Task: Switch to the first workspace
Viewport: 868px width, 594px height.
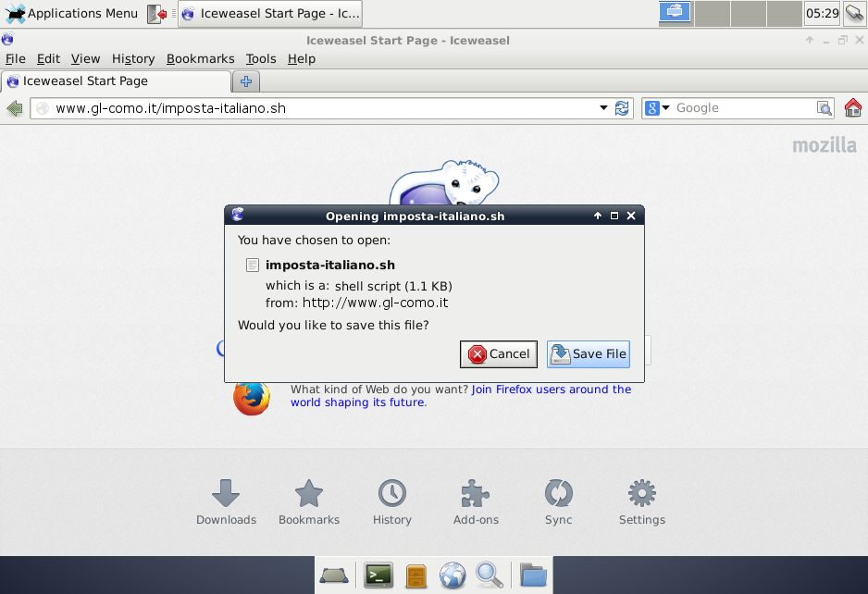Action: click(675, 13)
